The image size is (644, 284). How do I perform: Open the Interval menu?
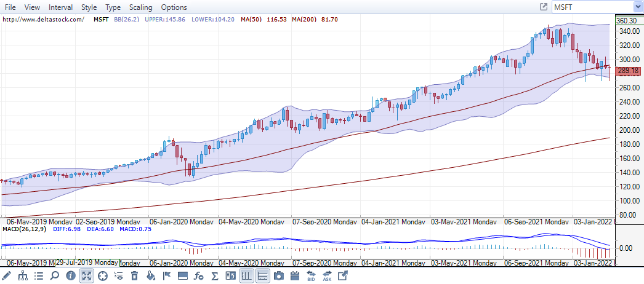(x=60, y=7)
